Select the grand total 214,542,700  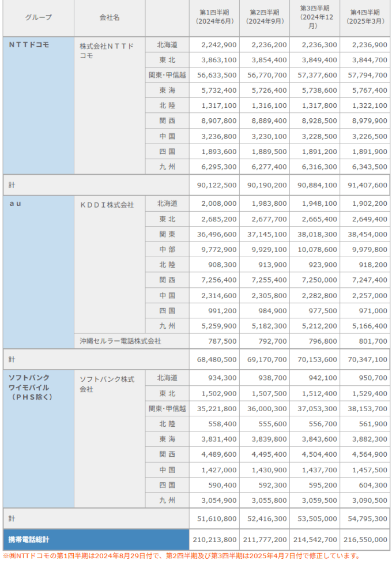click(315, 540)
